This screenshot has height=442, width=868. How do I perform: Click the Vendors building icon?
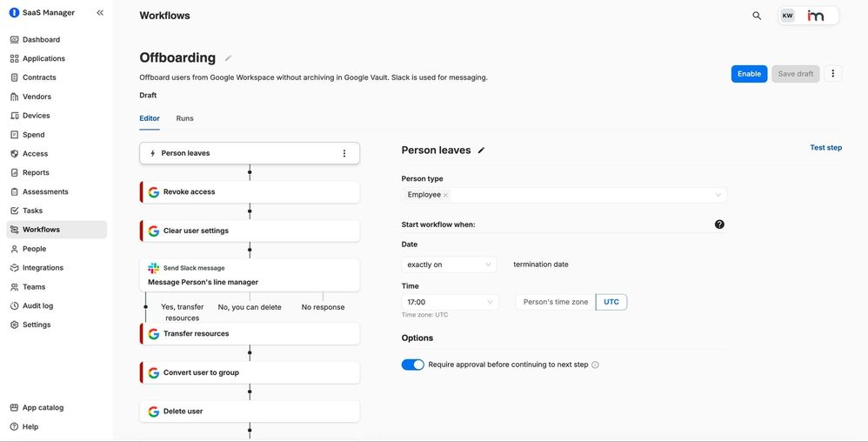(x=15, y=97)
